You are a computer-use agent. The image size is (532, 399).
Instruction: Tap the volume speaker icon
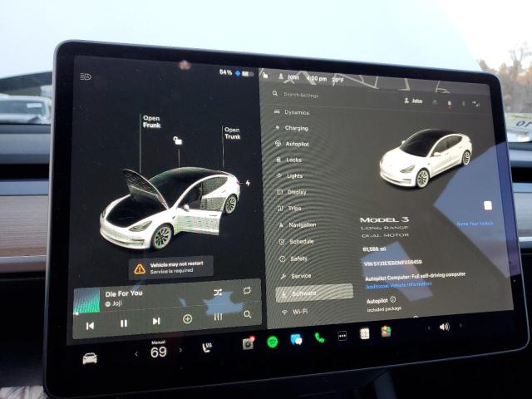click(x=444, y=327)
